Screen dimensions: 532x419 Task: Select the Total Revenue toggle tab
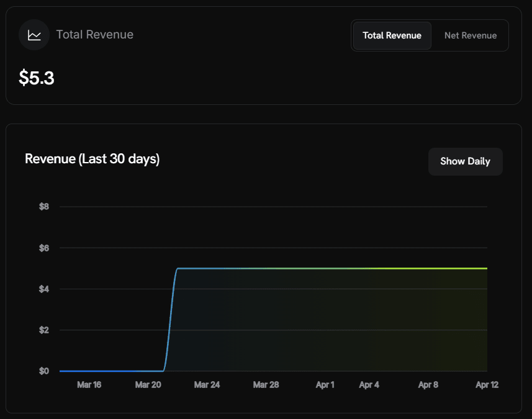[392, 35]
